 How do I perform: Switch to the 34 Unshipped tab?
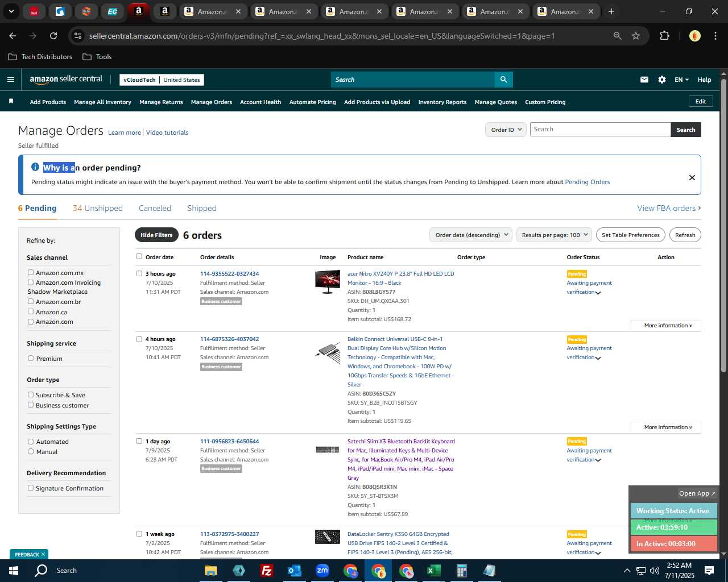(x=98, y=208)
